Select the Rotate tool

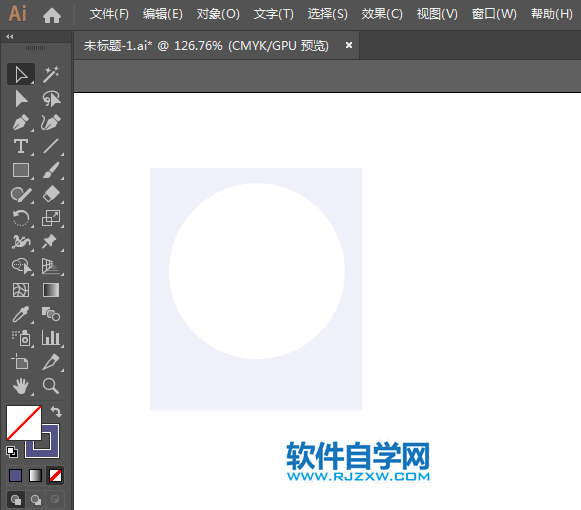pyautogui.click(x=21, y=218)
